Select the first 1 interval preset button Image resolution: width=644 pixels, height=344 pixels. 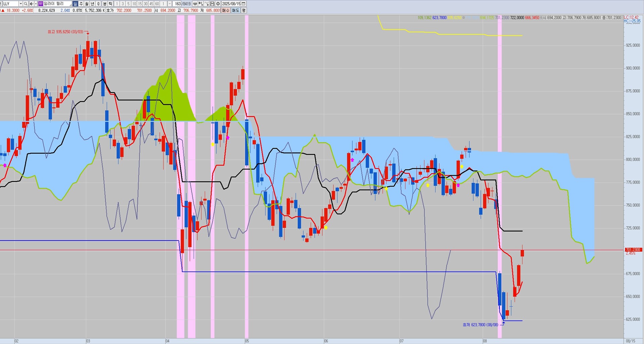tap(117, 4)
